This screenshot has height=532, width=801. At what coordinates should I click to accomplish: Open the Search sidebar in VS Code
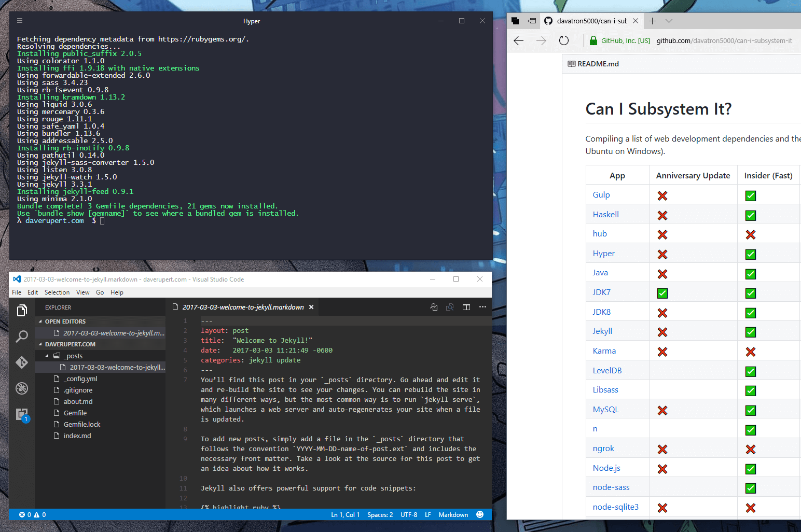pos(22,337)
